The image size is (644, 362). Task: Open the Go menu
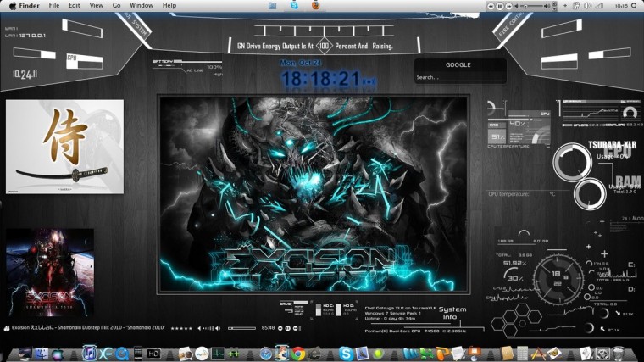(116, 5)
